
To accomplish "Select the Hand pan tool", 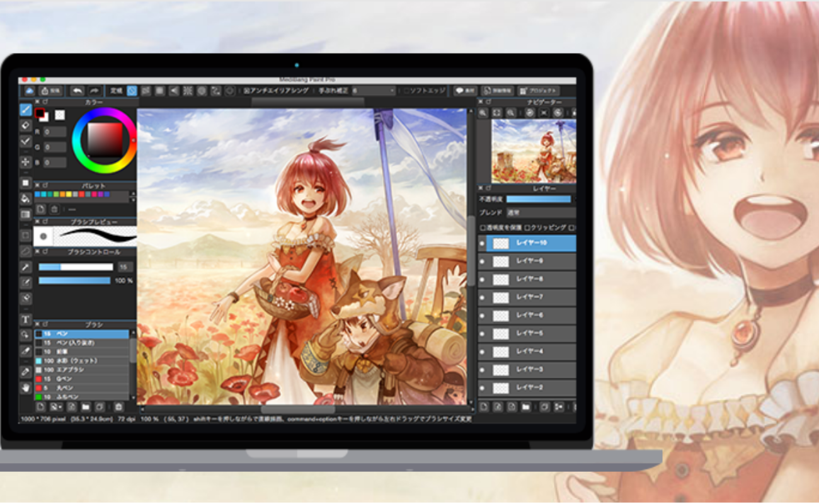I will tap(26, 387).
